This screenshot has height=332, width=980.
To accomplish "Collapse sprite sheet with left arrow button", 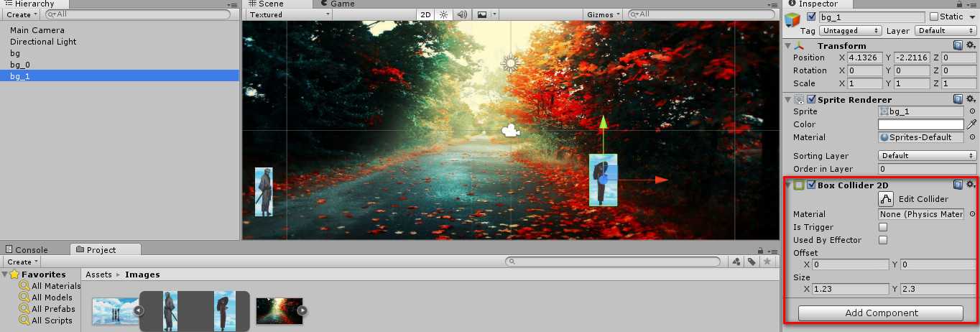I will 139,311.
